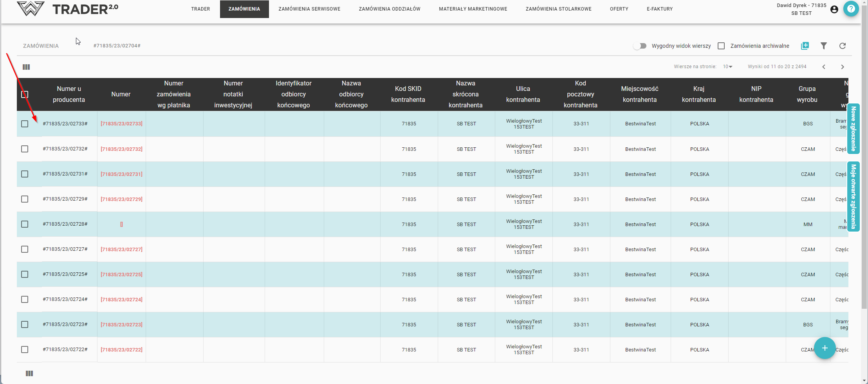This screenshot has height=384, width=868.
Task: Toggle Wygodny widok wierszy switch
Action: (640, 46)
